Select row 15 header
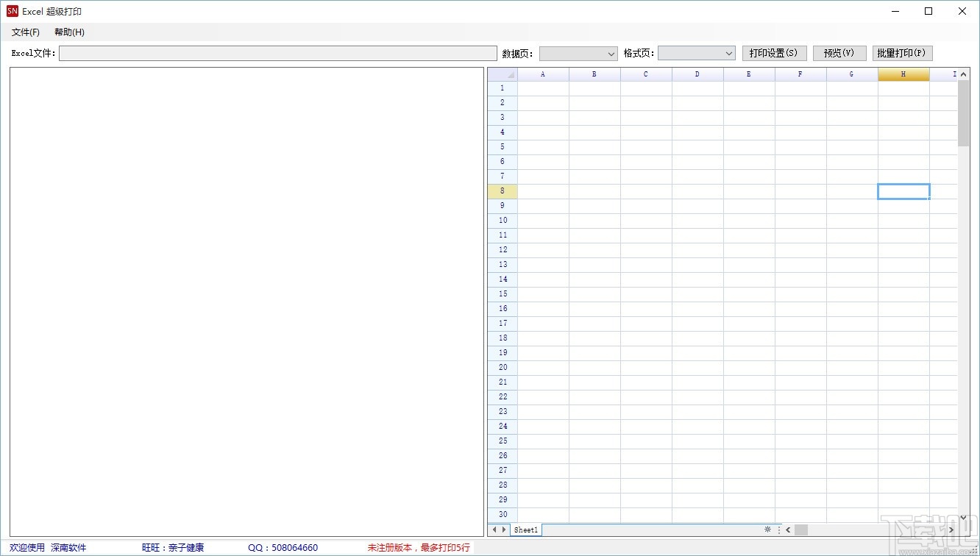This screenshot has width=980, height=556. point(503,294)
